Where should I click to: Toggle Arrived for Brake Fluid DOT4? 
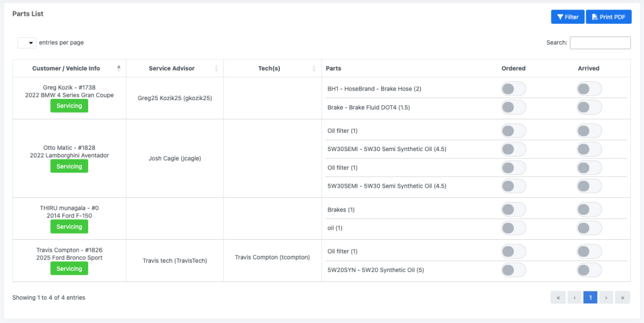coord(589,107)
